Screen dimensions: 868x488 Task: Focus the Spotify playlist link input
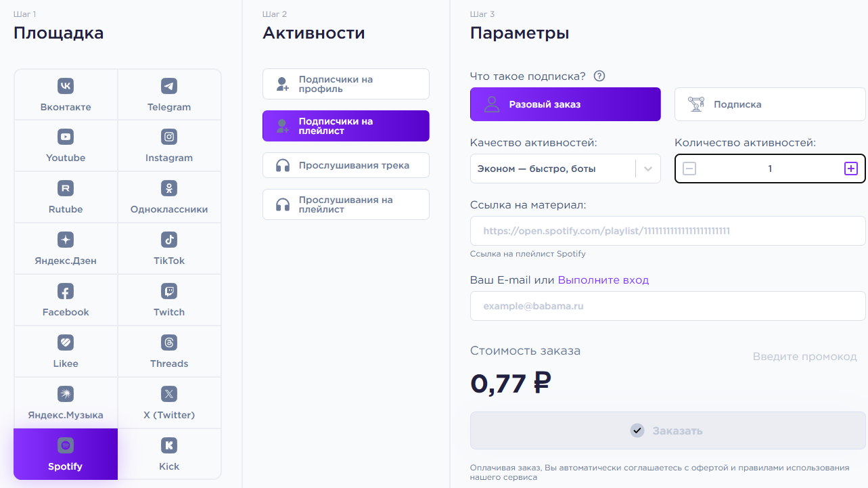coord(668,231)
